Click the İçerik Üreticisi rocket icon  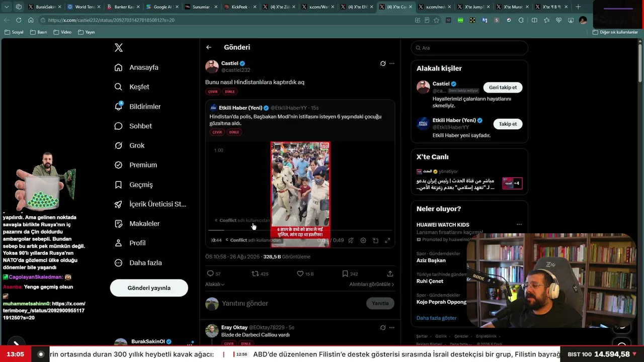tap(118, 204)
